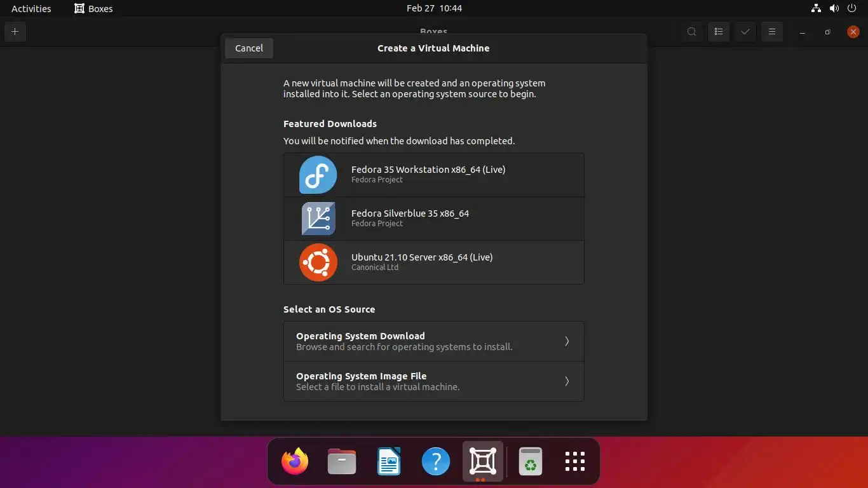Click the Fedora 35 Workstation logo icon
868x488 pixels.
click(x=318, y=175)
